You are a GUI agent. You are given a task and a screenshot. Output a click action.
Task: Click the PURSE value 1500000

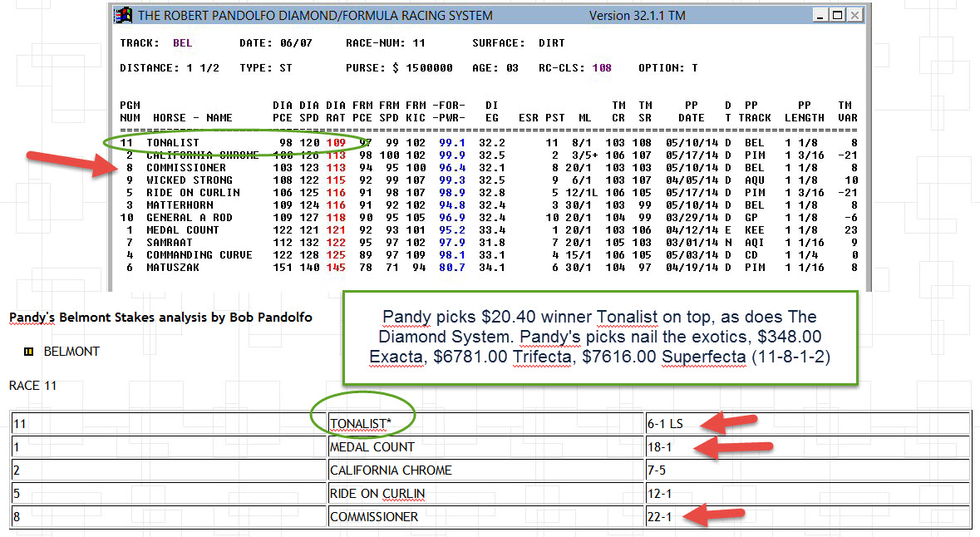[429, 68]
